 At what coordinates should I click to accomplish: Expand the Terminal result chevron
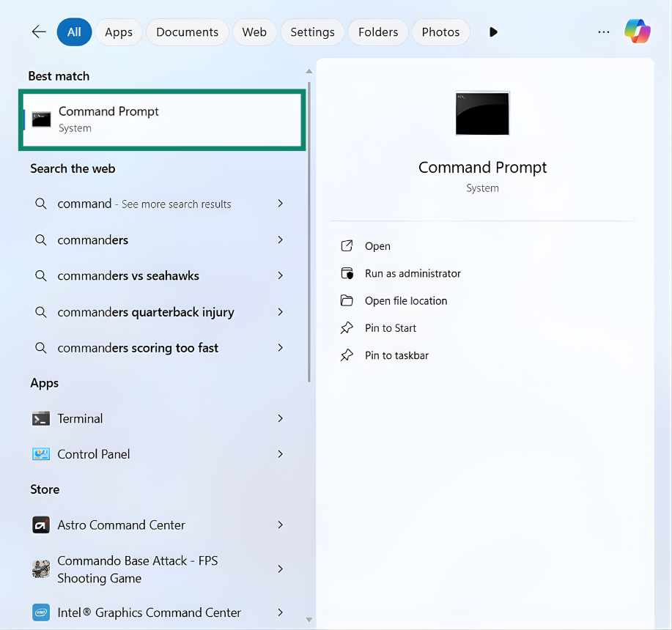coord(280,418)
